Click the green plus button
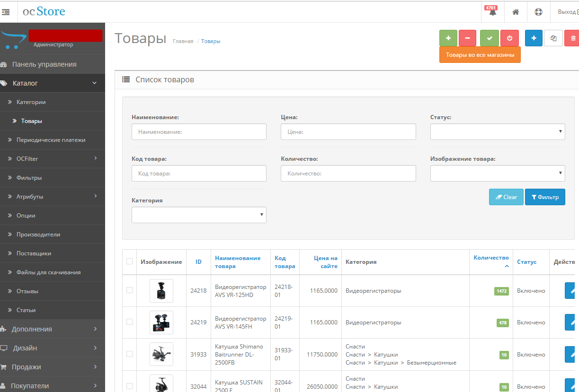 click(448, 38)
